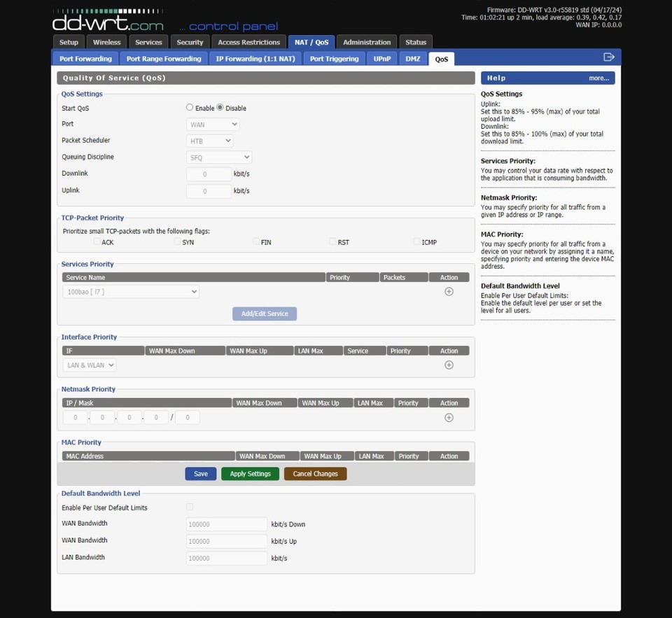Add a new service priority entry
The width and height of the screenshot is (672, 618).
(x=449, y=291)
